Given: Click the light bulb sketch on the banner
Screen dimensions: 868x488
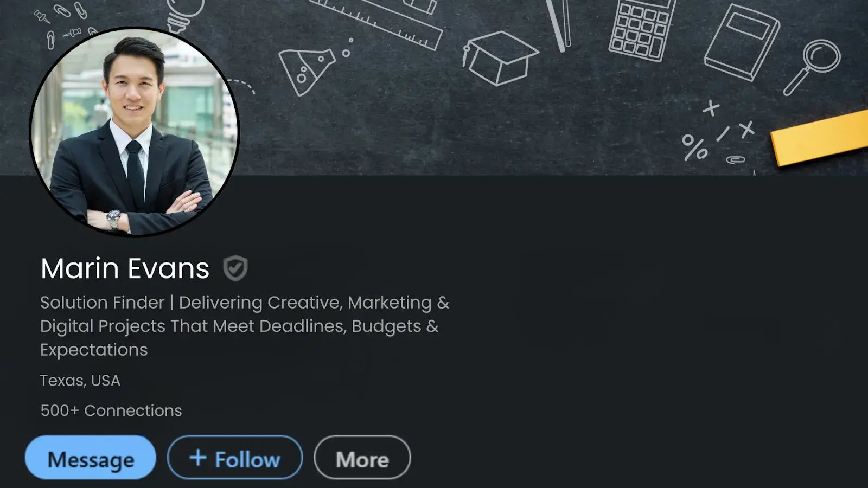Looking at the screenshot, I should click(x=183, y=15).
